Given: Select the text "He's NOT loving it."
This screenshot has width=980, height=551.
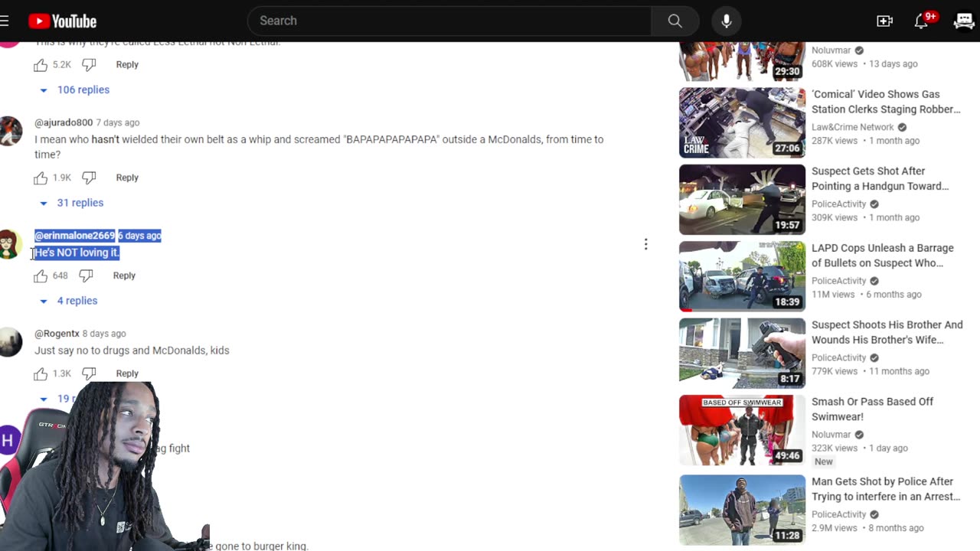Looking at the screenshot, I should point(77,253).
